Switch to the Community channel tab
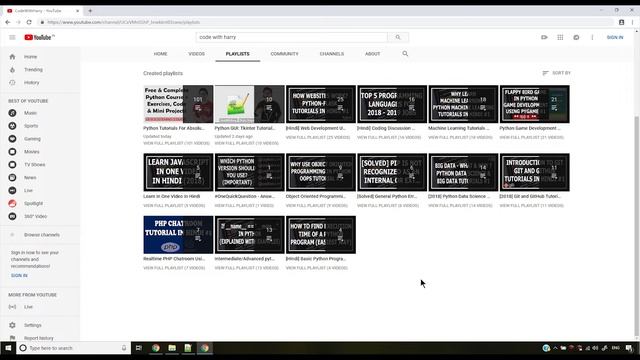 (x=284, y=54)
